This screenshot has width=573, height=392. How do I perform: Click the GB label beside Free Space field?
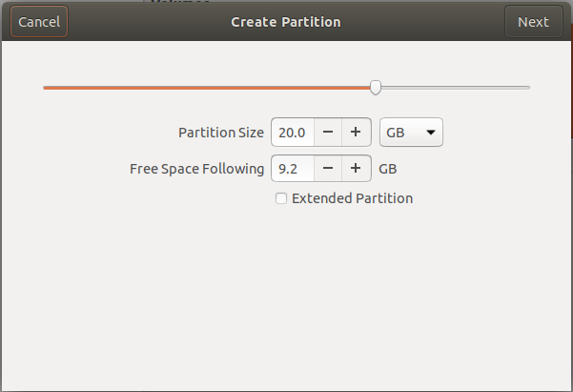point(388,169)
